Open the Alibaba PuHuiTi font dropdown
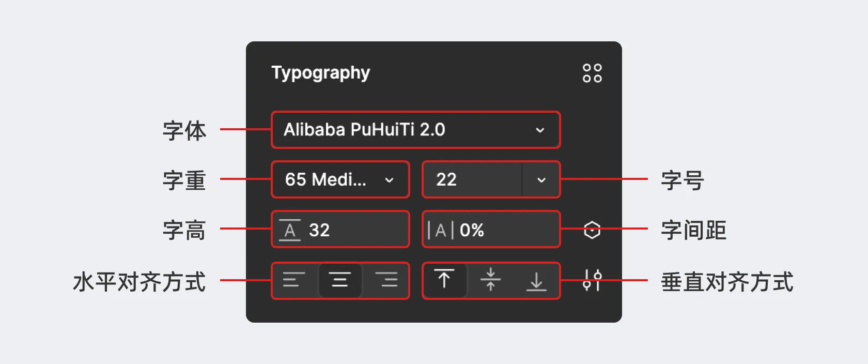The image size is (868, 364). coord(415,130)
